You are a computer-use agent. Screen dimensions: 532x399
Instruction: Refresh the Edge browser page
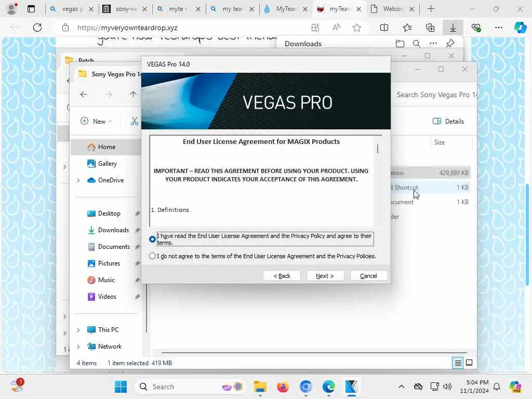click(x=37, y=28)
